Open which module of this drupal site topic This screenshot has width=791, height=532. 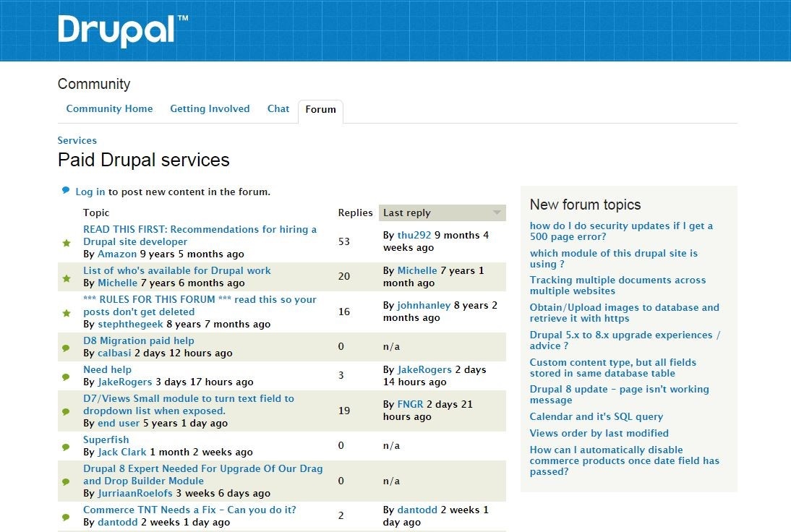[x=613, y=258]
